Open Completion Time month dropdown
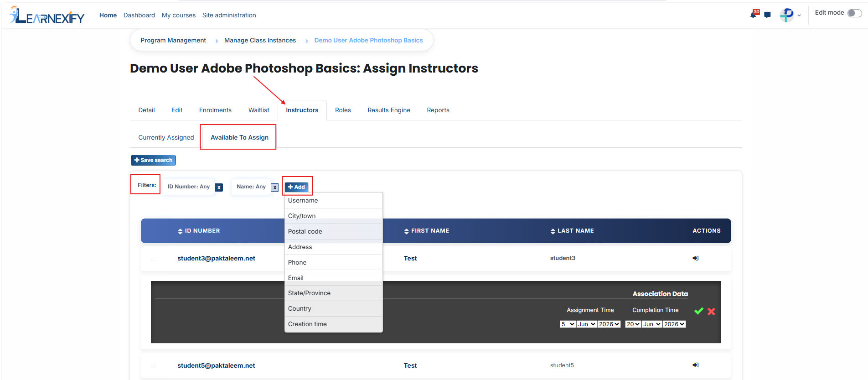This screenshot has width=868, height=380. [652, 324]
